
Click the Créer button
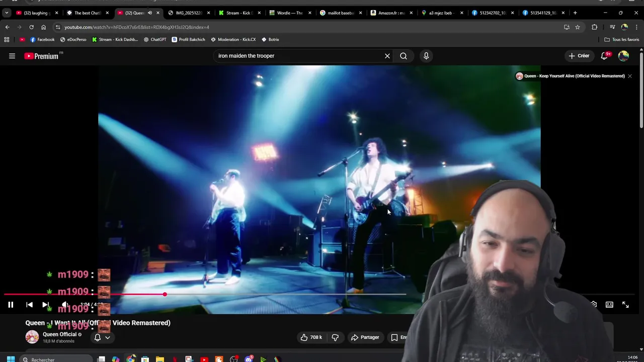tap(579, 56)
